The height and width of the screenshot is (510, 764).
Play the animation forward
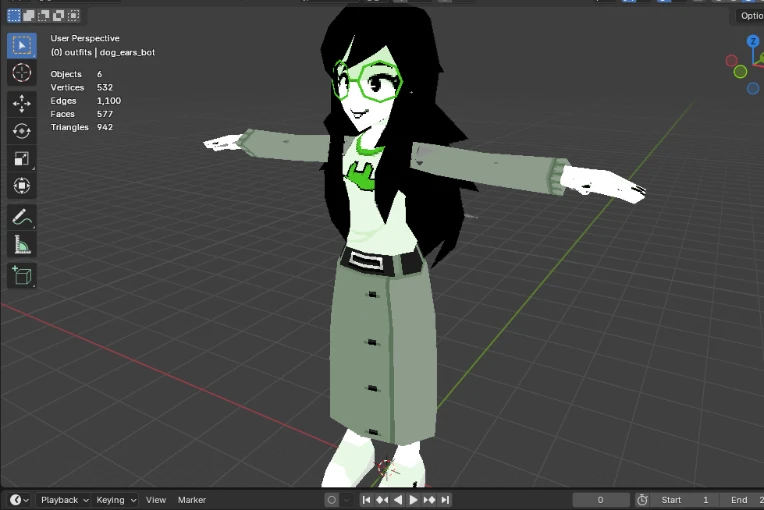pyautogui.click(x=413, y=500)
